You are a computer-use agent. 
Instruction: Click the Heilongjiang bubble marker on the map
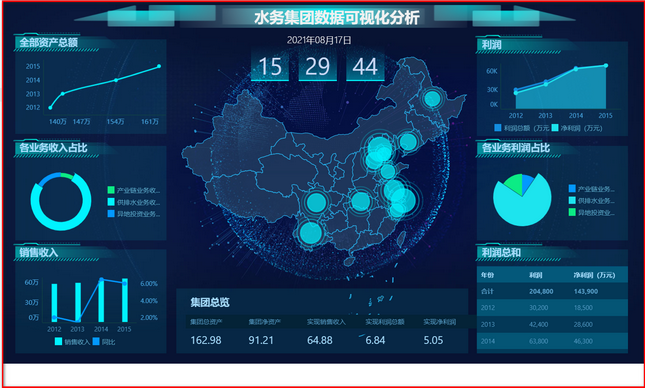[432, 99]
